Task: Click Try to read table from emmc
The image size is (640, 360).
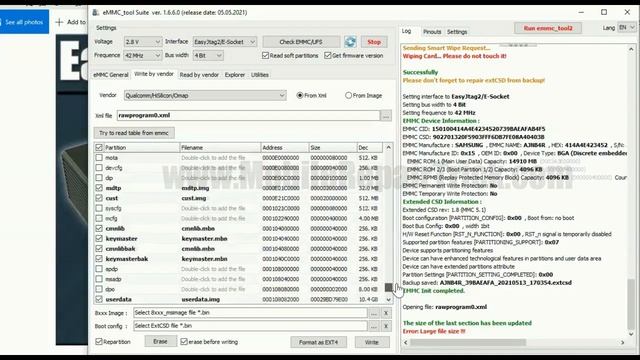Action: 134,133
